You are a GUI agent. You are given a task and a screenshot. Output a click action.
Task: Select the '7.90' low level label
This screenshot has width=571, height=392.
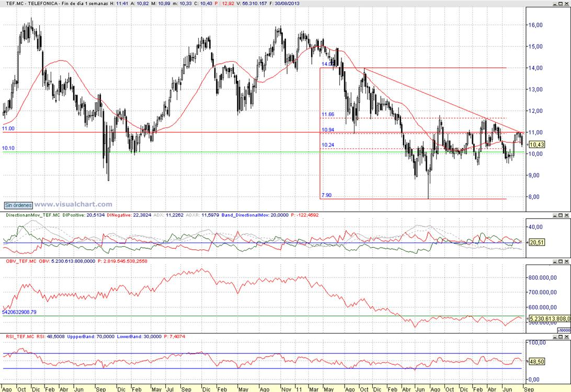(327, 195)
